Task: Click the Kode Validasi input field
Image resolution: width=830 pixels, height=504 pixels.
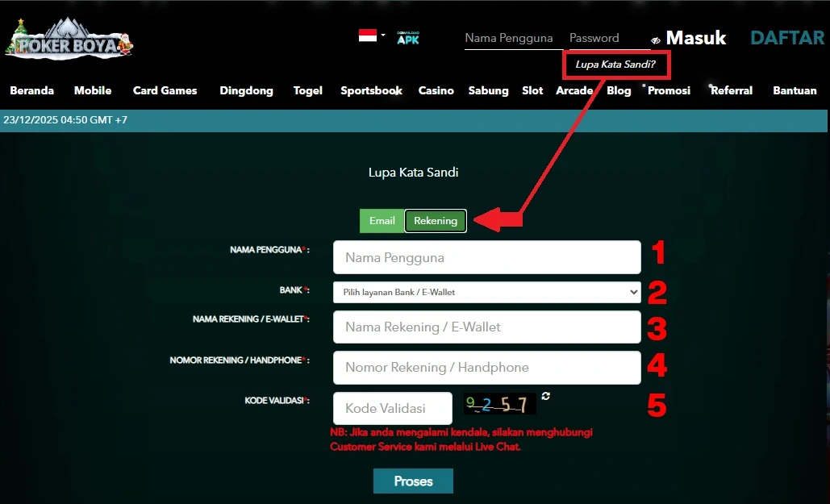Action: (392, 409)
